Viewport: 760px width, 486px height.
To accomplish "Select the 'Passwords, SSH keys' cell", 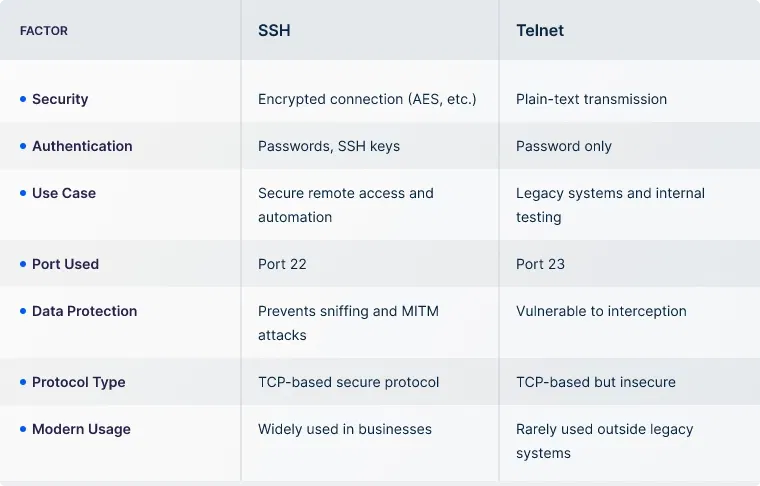I will (329, 146).
